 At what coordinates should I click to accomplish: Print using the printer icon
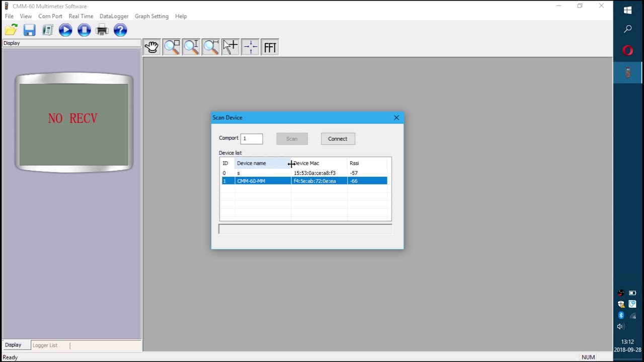click(x=102, y=30)
